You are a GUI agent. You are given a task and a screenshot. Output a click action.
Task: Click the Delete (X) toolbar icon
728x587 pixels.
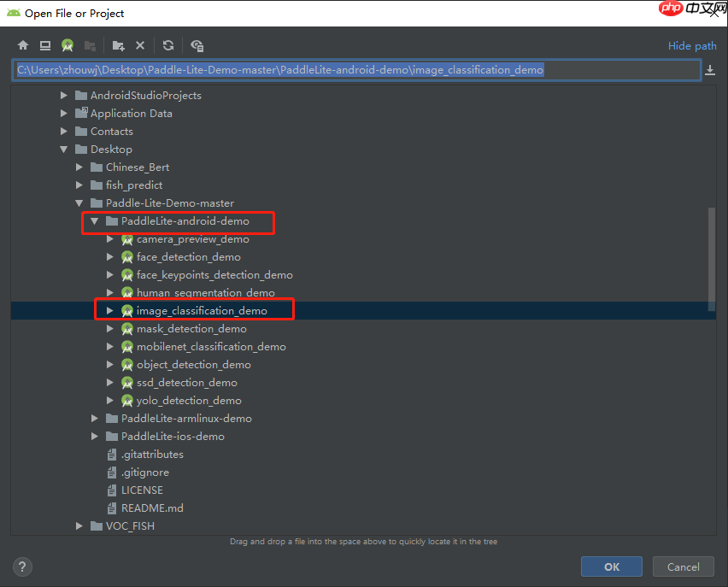click(140, 45)
